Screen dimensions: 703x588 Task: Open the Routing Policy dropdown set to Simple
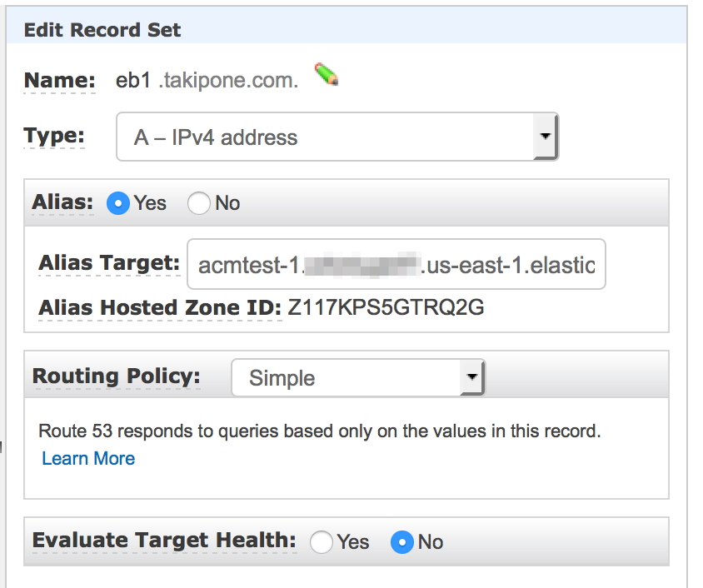358,377
